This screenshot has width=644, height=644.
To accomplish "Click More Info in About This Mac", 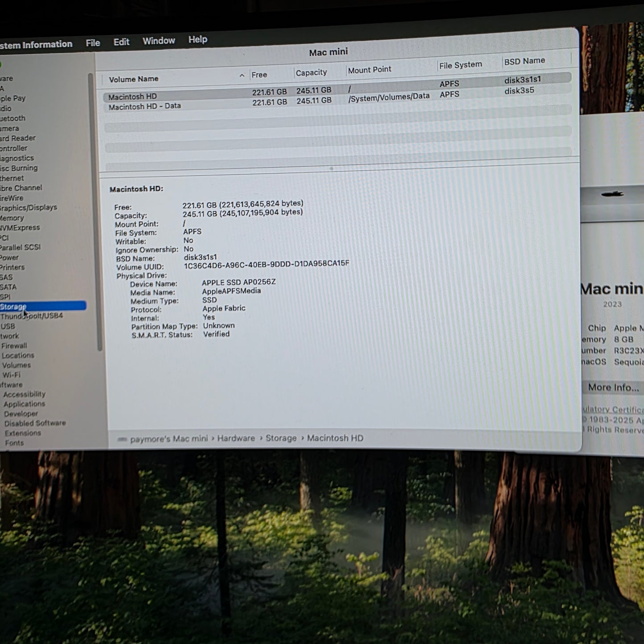I will pyautogui.click(x=613, y=387).
